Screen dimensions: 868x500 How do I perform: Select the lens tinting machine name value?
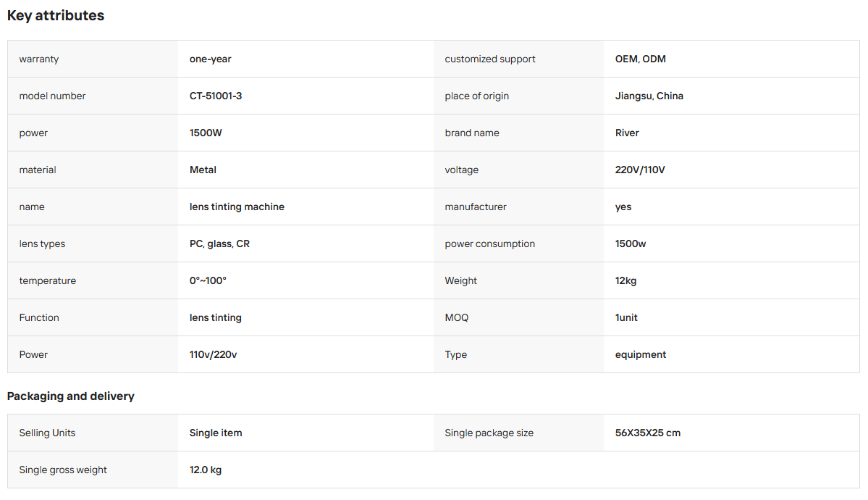[x=237, y=207]
